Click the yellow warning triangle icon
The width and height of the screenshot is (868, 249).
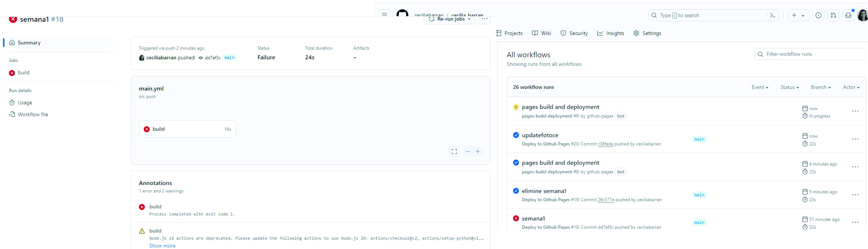coord(142,231)
